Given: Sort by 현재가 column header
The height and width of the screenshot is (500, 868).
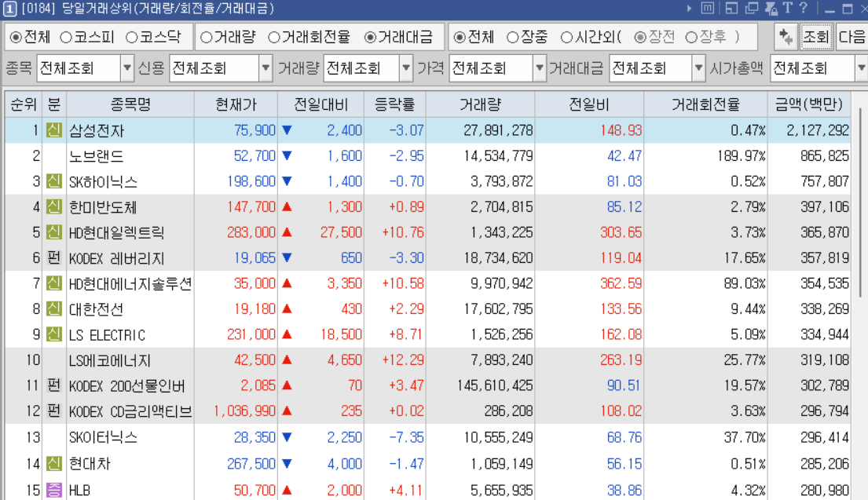Looking at the screenshot, I should pos(236,104).
